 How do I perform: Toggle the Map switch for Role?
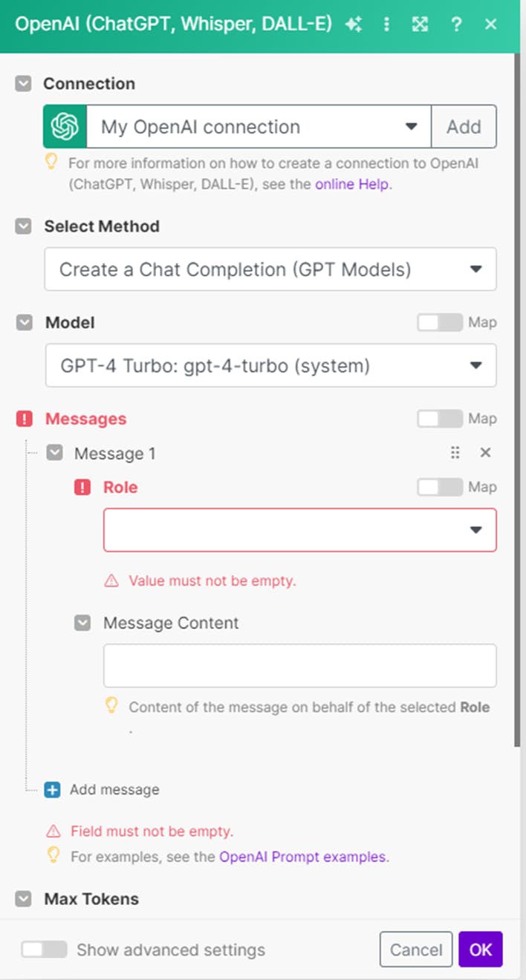(x=439, y=488)
